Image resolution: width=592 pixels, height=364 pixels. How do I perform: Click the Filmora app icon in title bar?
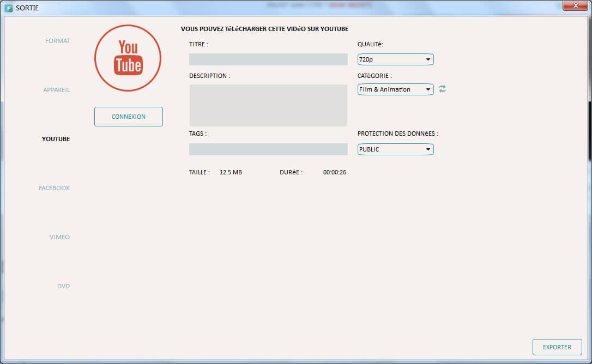tap(9, 8)
